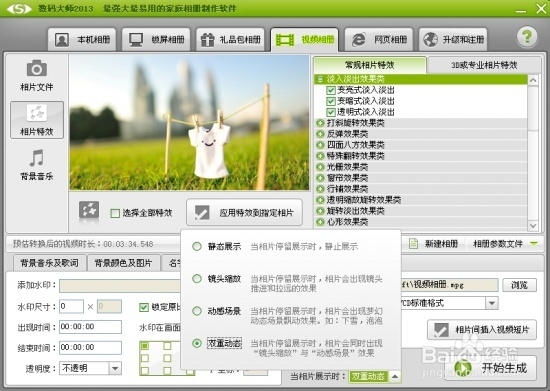Open the 相片文件 camera panel
Image resolution: width=550 pixels, height=391 pixels.
(36, 75)
